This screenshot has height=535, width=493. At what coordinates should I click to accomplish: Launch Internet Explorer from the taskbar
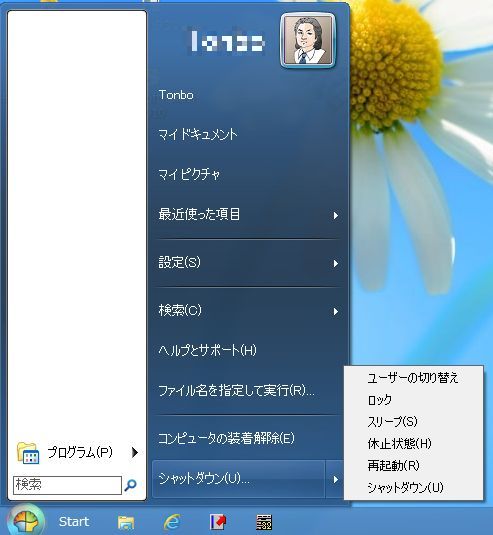172,522
